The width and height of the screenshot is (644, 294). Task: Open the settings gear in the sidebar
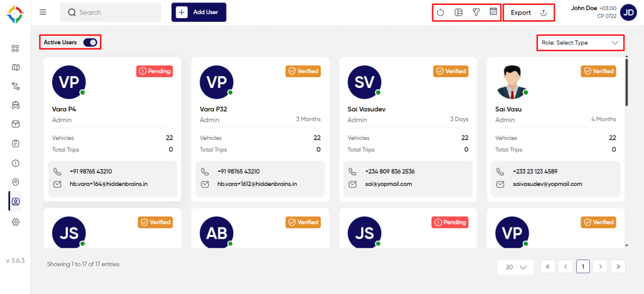coord(16,222)
